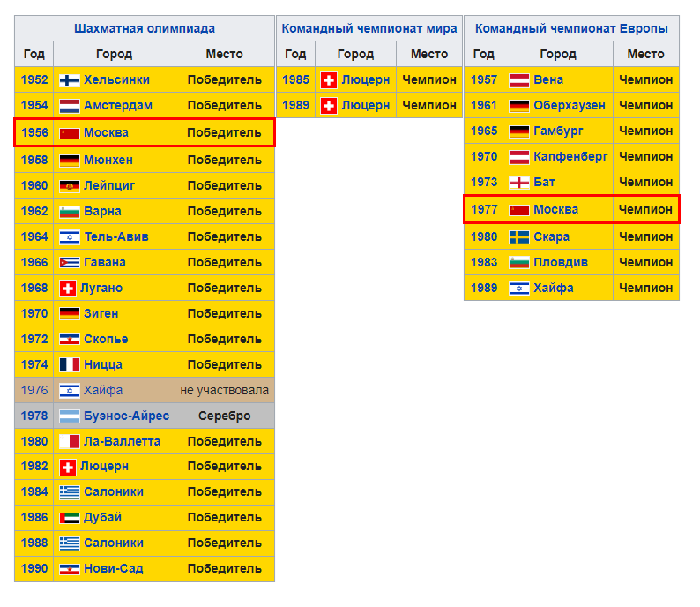Open the Гавана city link
The image size is (700, 607).
[x=104, y=262]
